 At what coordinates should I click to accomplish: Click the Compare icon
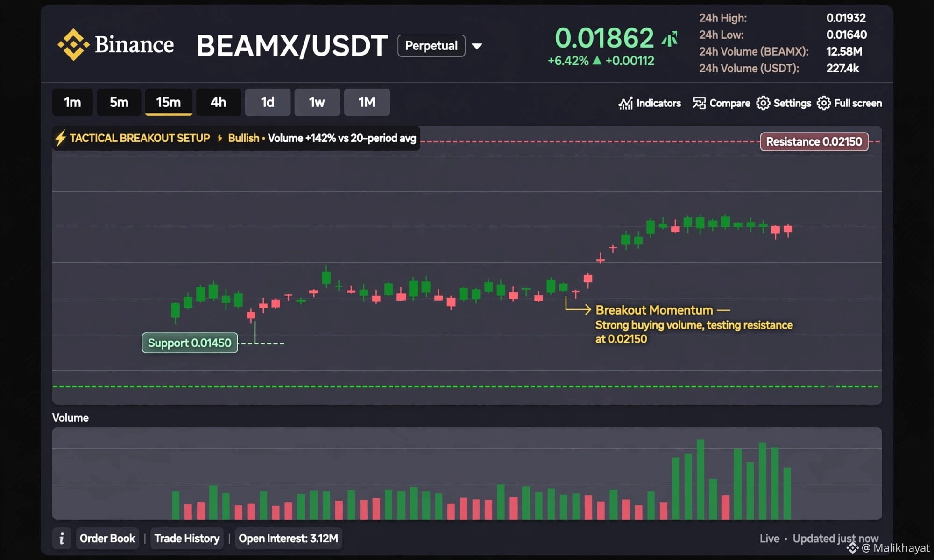click(x=699, y=103)
